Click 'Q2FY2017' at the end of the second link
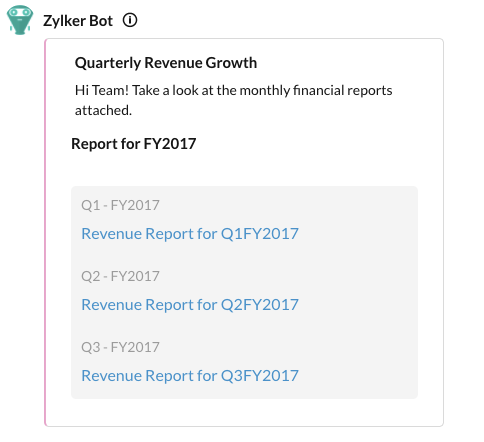484x442 pixels. point(260,304)
